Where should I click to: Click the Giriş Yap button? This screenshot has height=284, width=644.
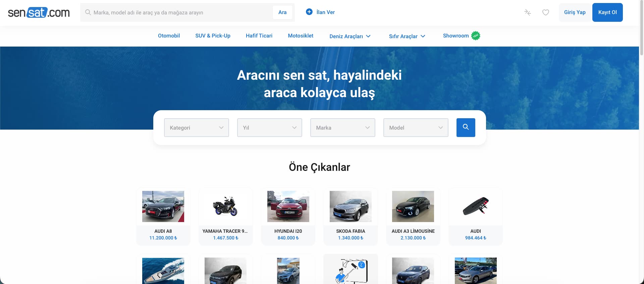575,12
